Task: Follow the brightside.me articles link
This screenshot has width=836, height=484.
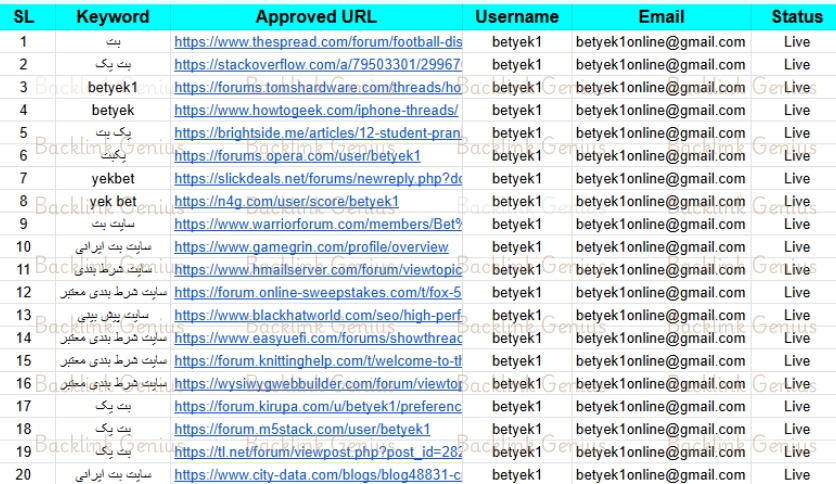Action: coord(318,133)
